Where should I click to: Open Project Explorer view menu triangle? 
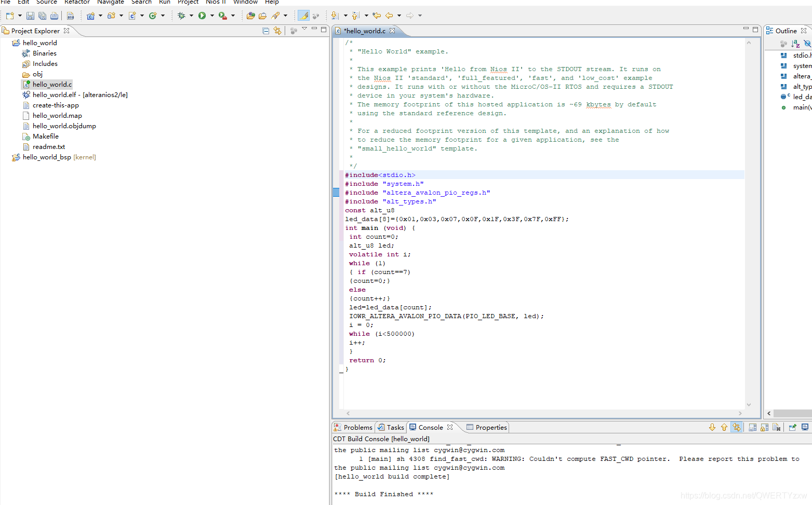(304, 29)
